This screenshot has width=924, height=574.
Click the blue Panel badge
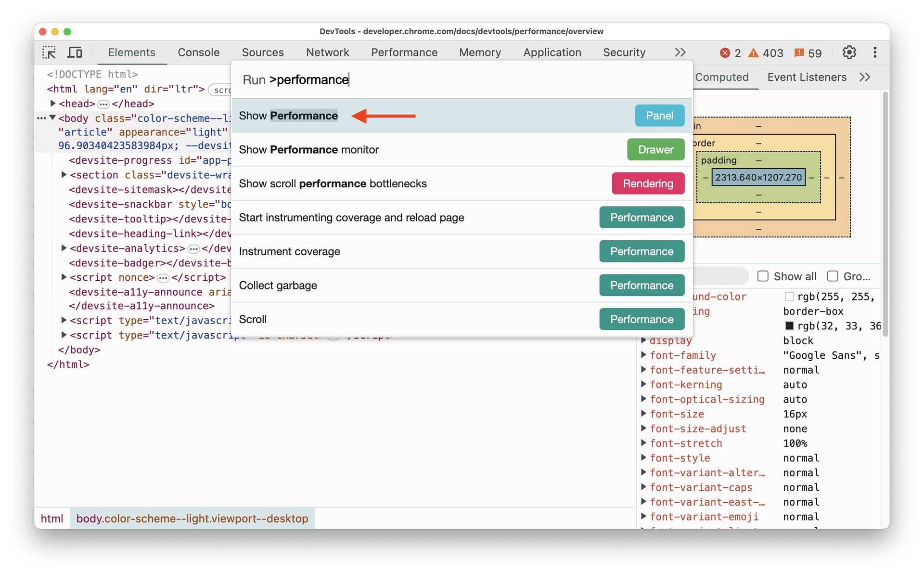(659, 116)
